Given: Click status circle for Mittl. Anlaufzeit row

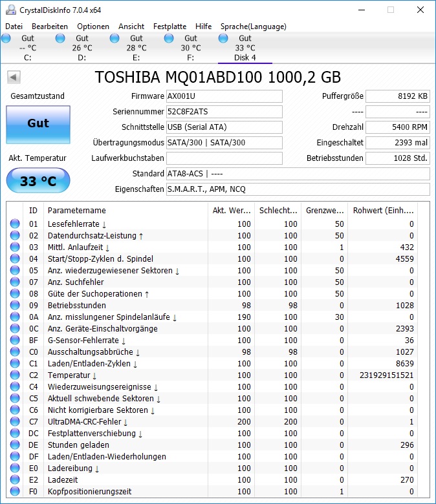Looking at the screenshot, I should click(15, 247).
